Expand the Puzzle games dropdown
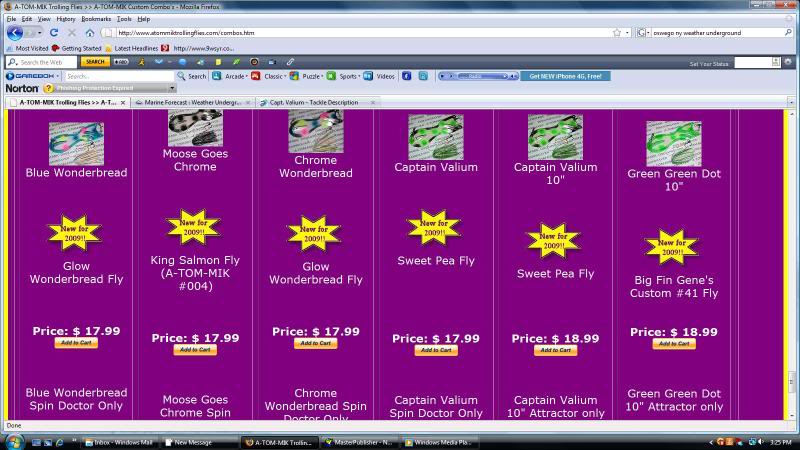Viewport: 800px width, 450px height. [x=311, y=76]
